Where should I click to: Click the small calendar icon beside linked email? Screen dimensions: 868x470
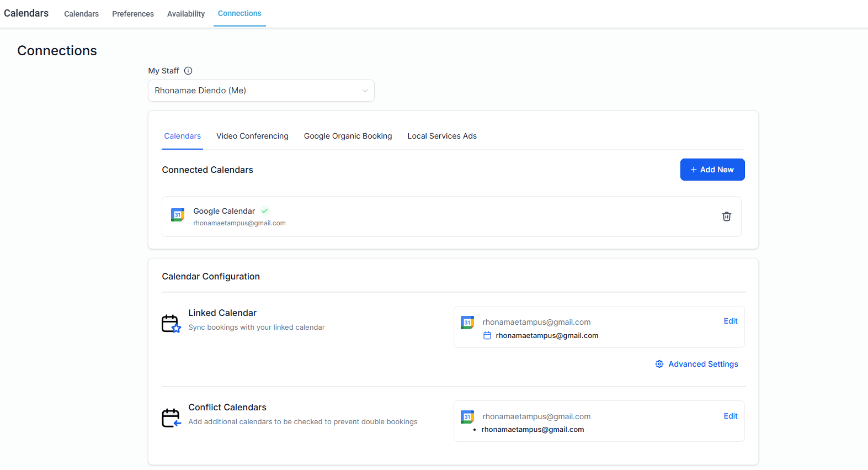[487, 335]
